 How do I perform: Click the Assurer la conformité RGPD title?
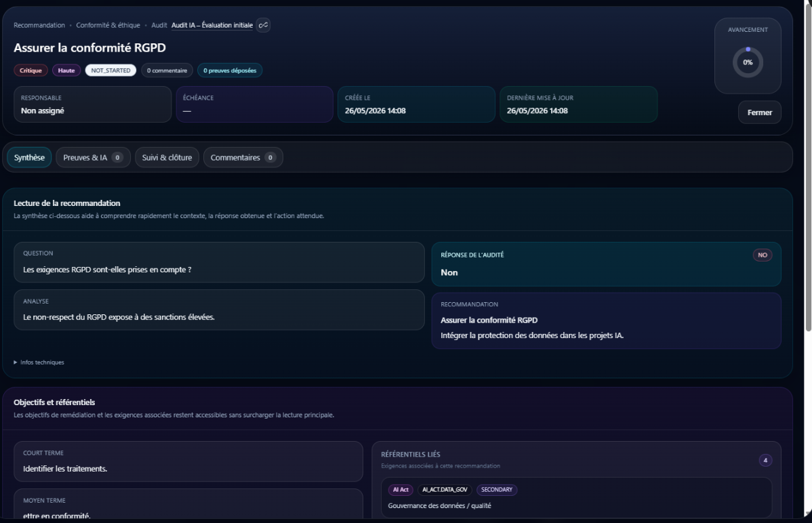pyautogui.click(x=89, y=47)
